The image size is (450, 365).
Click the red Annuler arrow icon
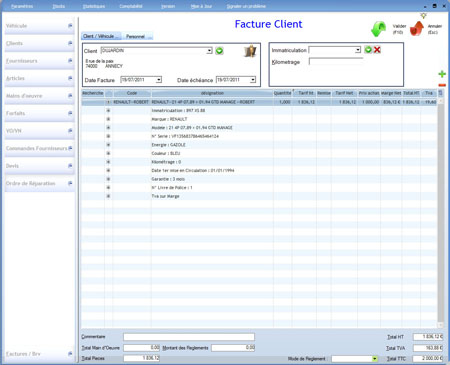(417, 28)
